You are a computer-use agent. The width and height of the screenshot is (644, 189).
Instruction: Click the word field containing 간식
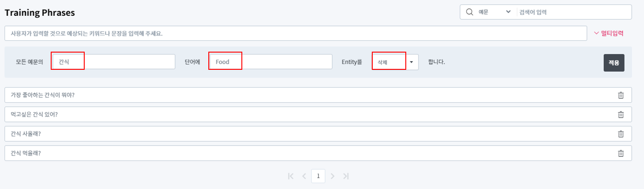point(114,62)
